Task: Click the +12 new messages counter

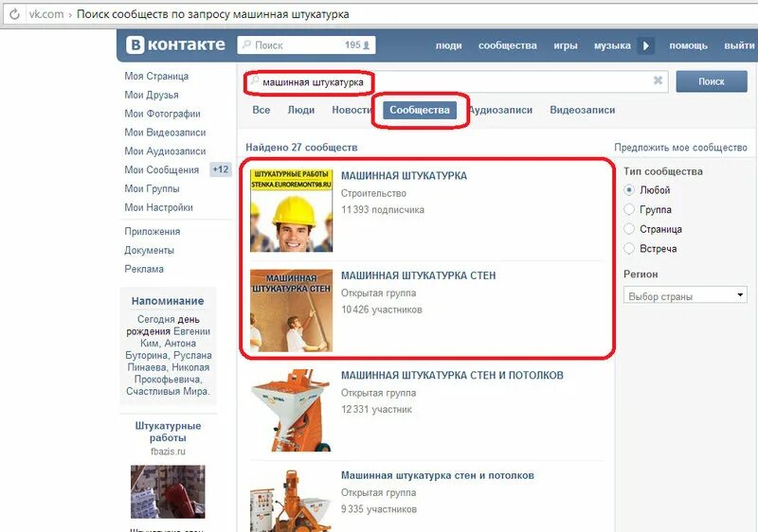Action: (220, 169)
